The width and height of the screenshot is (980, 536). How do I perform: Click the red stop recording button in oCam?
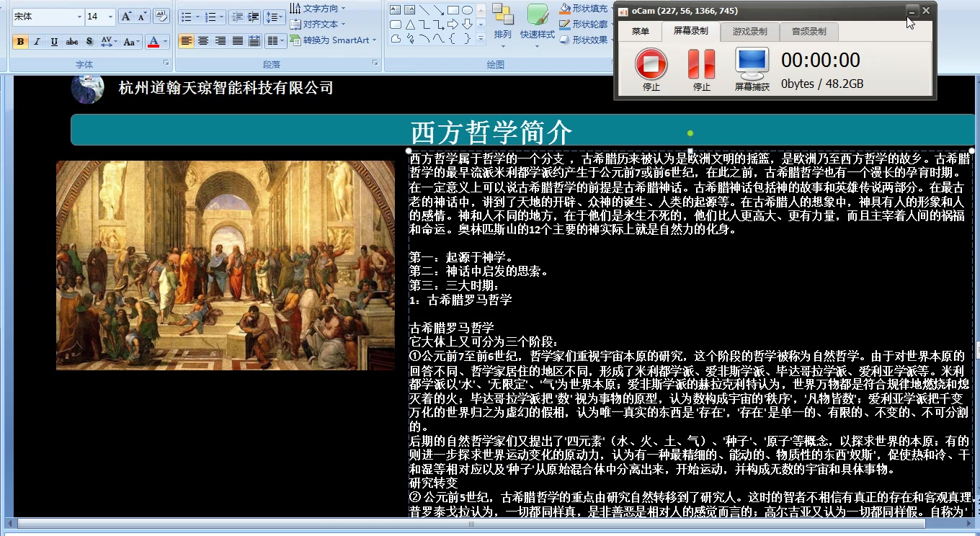[x=651, y=64]
